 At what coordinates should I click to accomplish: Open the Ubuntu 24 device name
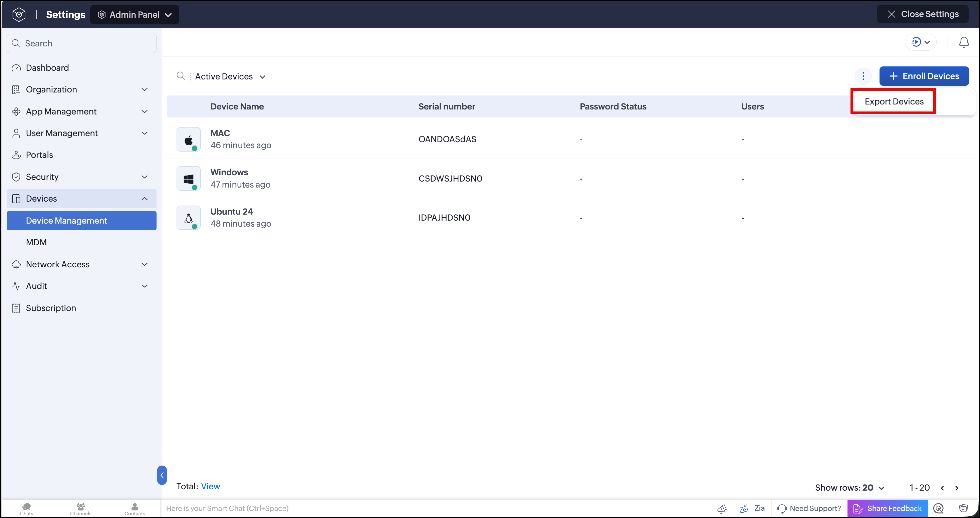231,212
